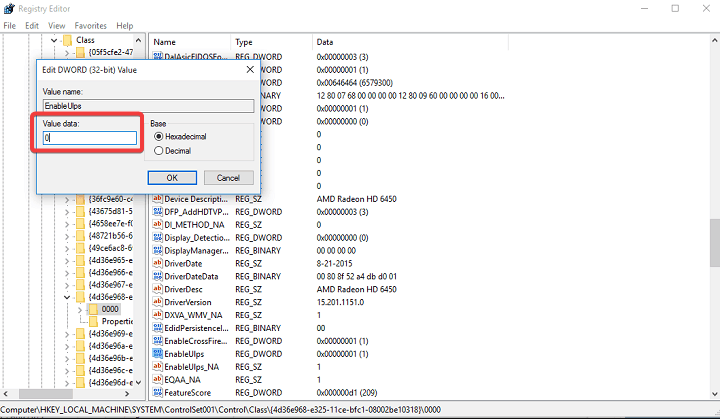The image size is (720, 419).
Task: Click the Registry Editor app icon in title bar
Action: (x=9, y=8)
